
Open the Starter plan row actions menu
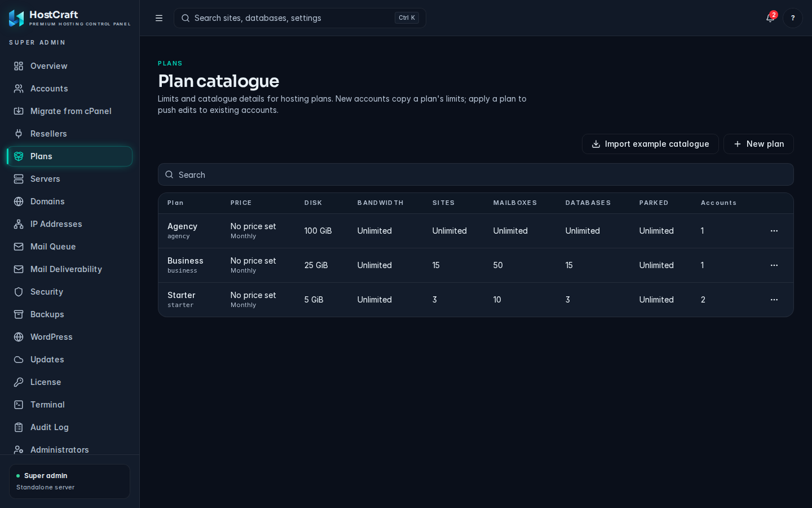tap(774, 300)
